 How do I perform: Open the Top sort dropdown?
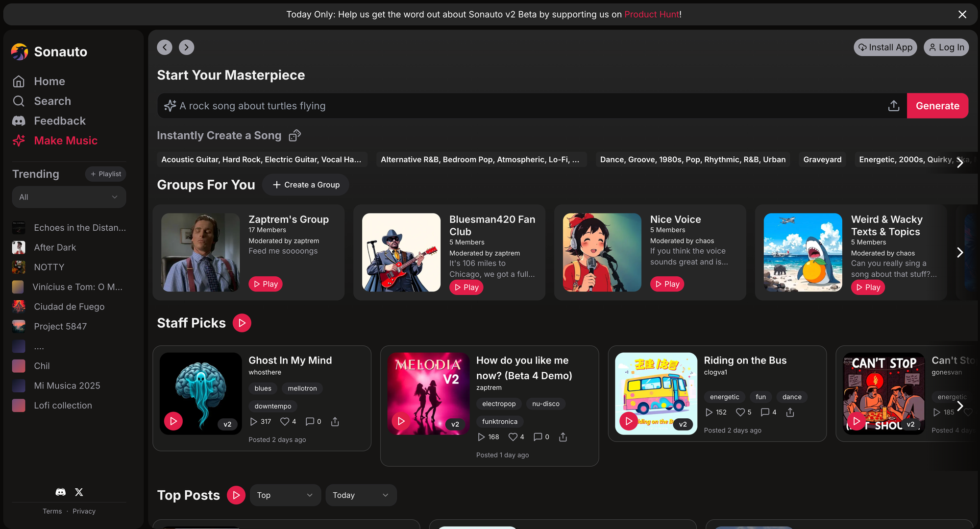pos(285,495)
